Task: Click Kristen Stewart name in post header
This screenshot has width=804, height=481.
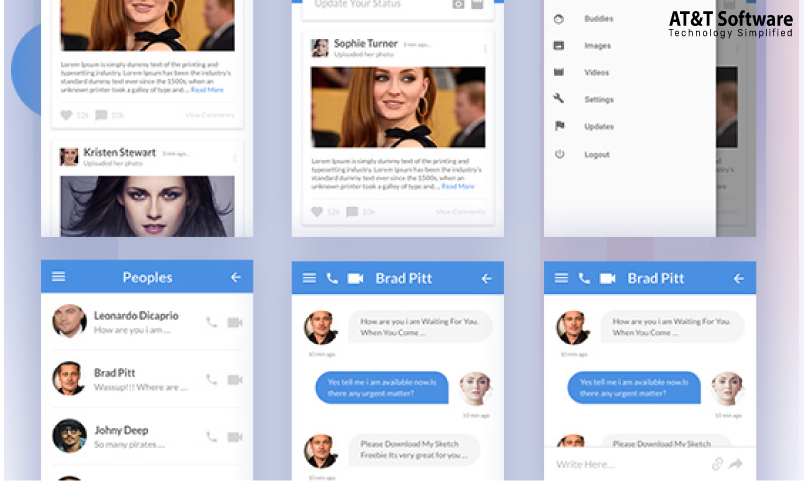Action: click(x=119, y=152)
